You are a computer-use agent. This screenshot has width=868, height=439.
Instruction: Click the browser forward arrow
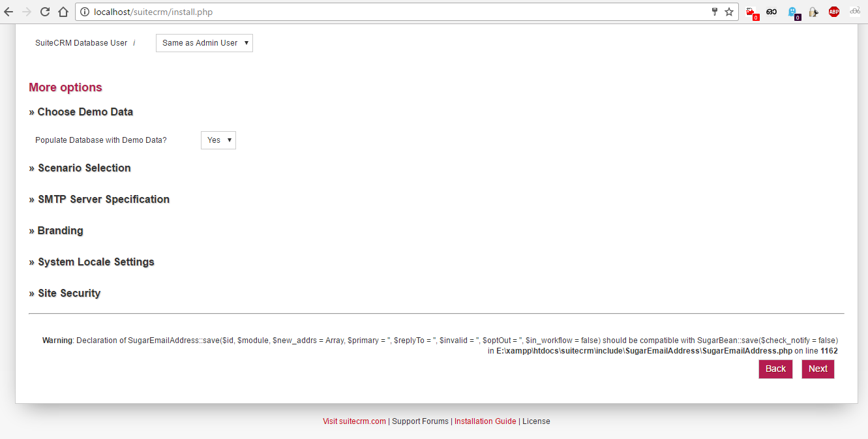point(27,12)
